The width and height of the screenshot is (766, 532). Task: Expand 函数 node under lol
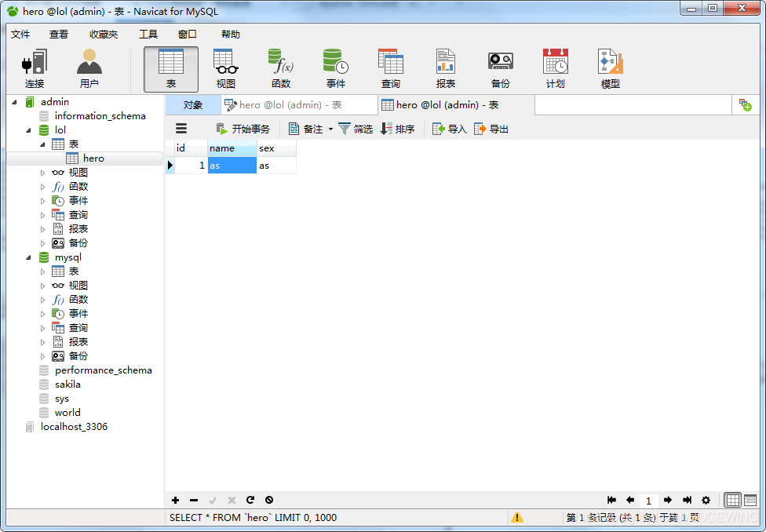click(x=42, y=187)
